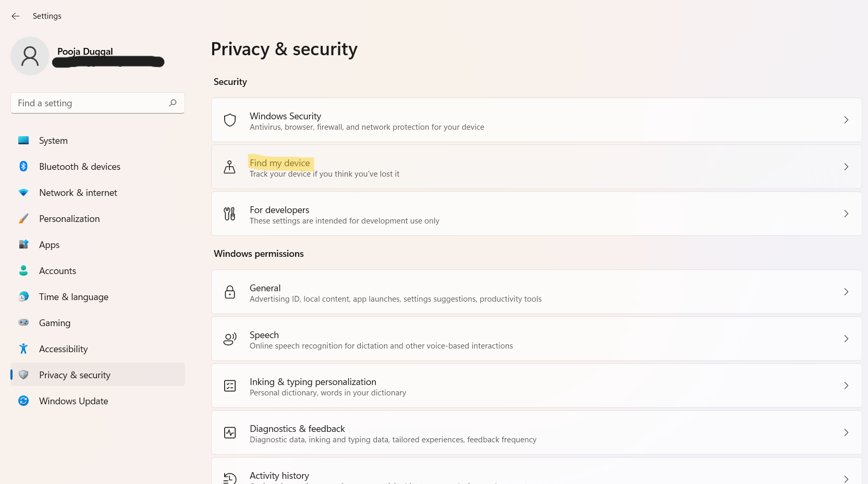The width and height of the screenshot is (868, 484).
Task: Click the Diagnostics & feedback icon
Action: 229,433
